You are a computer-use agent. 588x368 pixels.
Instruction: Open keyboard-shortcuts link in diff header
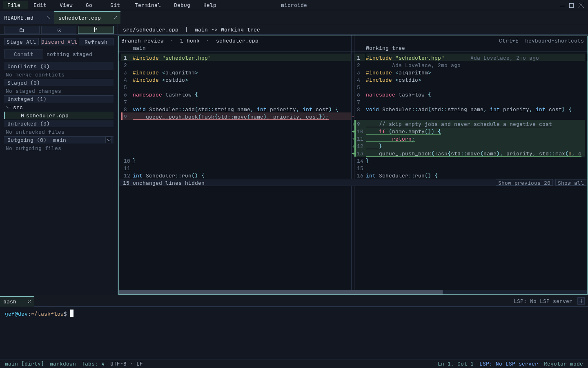click(555, 41)
